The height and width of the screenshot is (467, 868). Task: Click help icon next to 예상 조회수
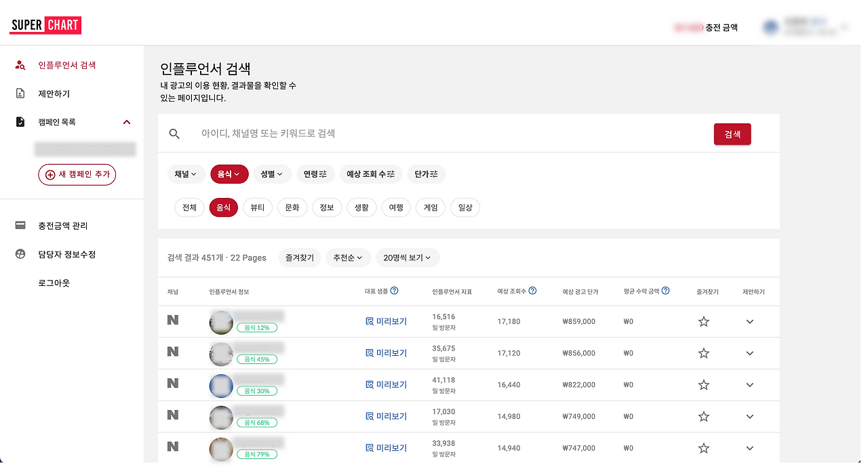pyautogui.click(x=532, y=291)
